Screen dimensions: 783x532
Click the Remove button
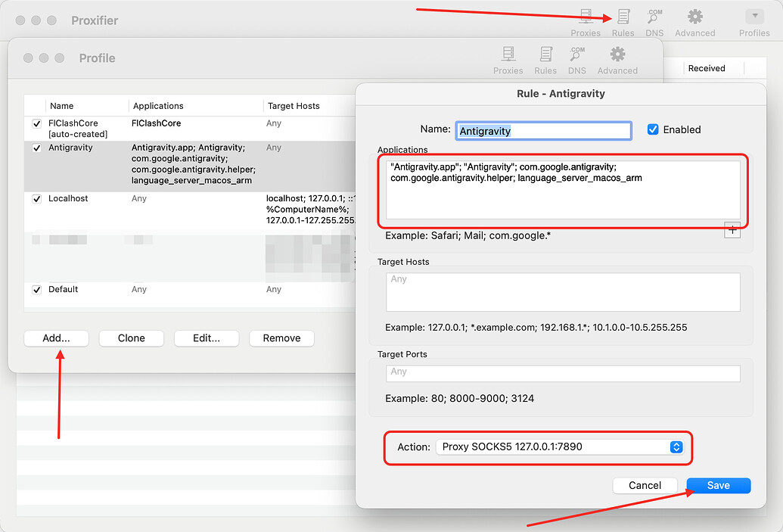(x=281, y=338)
